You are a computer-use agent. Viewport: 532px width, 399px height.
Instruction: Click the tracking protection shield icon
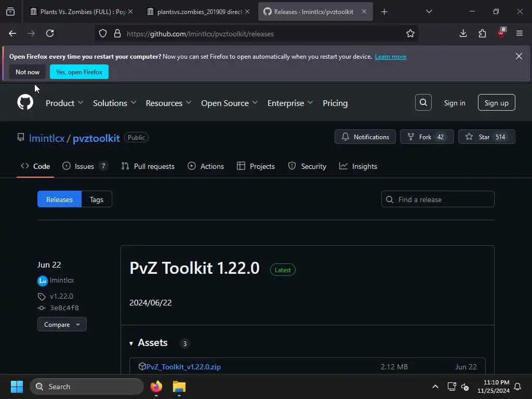pyautogui.click(x=103, y=34)
